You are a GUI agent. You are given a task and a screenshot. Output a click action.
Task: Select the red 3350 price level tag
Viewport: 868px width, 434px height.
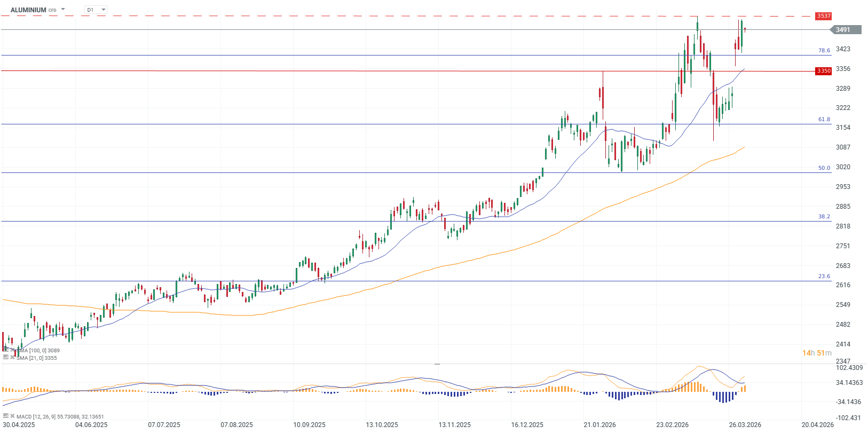click(823, 71)
